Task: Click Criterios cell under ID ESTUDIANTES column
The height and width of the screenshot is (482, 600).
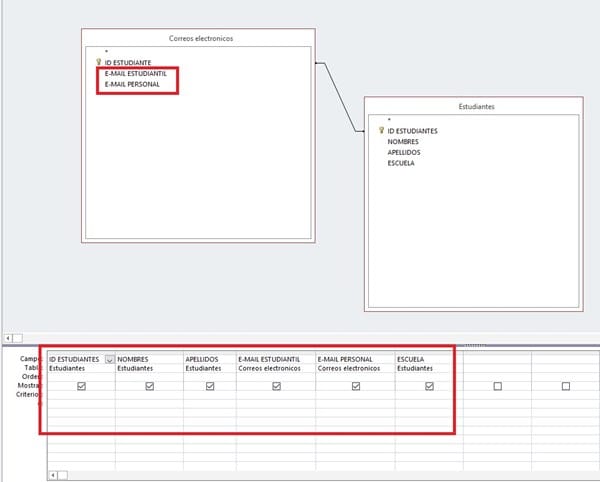Action: [81, 395]
